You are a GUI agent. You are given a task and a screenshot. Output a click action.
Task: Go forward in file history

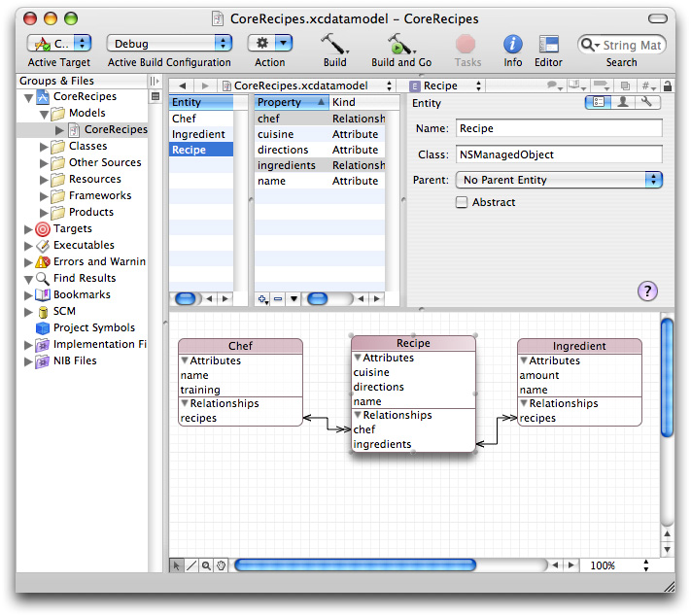(x=205, y=86)
